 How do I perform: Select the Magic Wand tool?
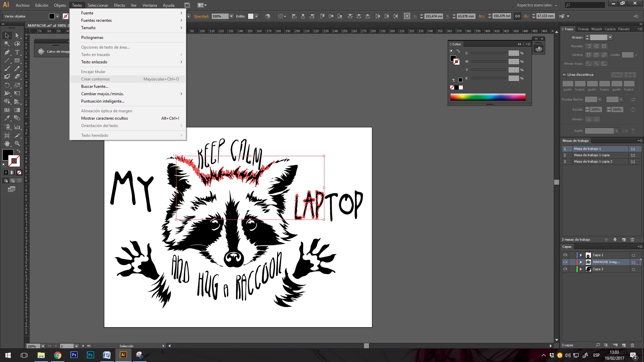(x=7, y=44)
